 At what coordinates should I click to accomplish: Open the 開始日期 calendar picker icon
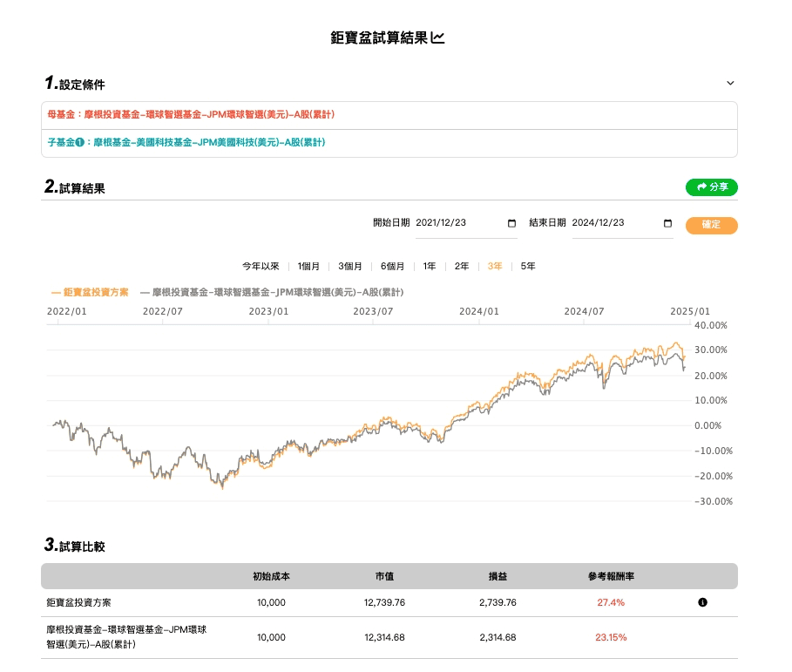pos(511,223)
